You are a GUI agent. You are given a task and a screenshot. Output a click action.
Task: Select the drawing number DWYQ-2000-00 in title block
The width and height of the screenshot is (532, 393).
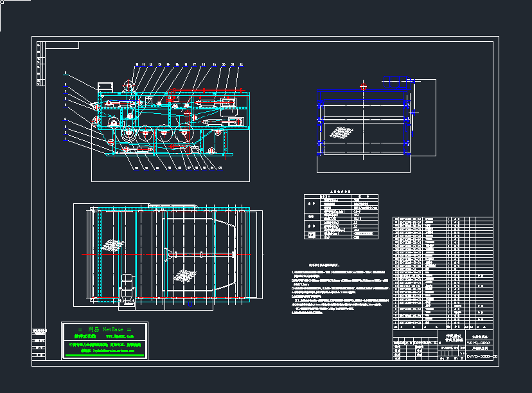[481, 355]
